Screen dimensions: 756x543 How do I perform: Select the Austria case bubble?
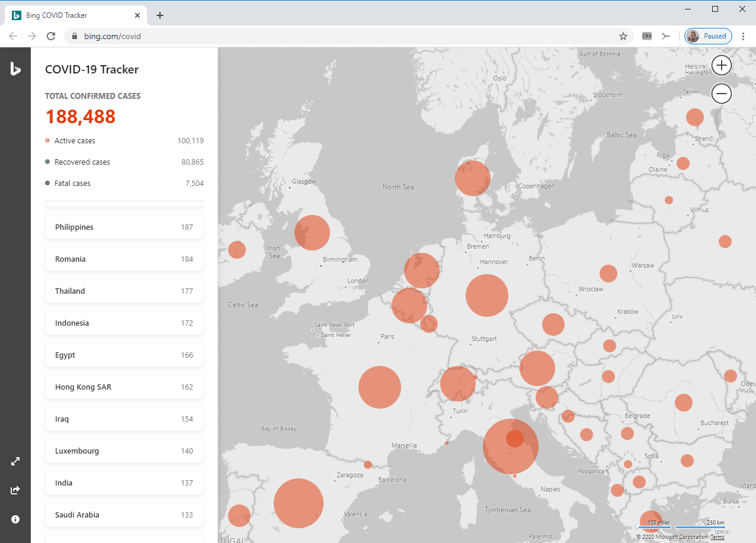(537, 368)
